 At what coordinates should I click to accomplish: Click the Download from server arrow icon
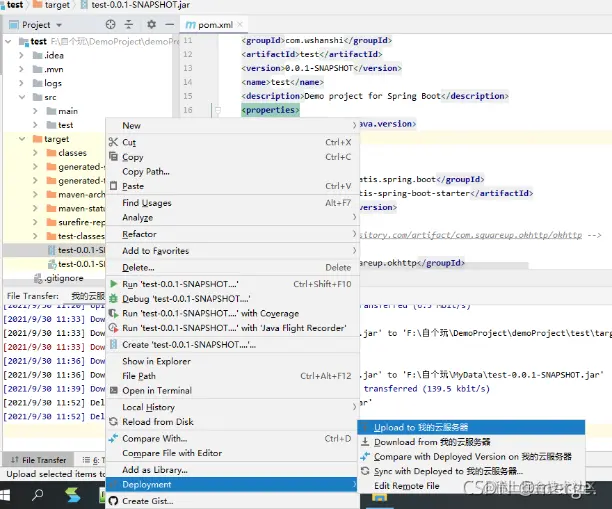[365, 442]
